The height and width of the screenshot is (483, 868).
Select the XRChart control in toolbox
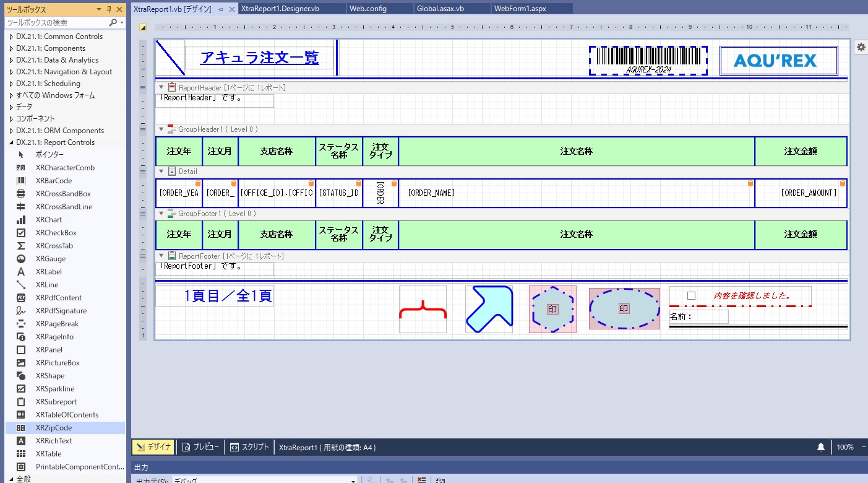tap(48, 220)
